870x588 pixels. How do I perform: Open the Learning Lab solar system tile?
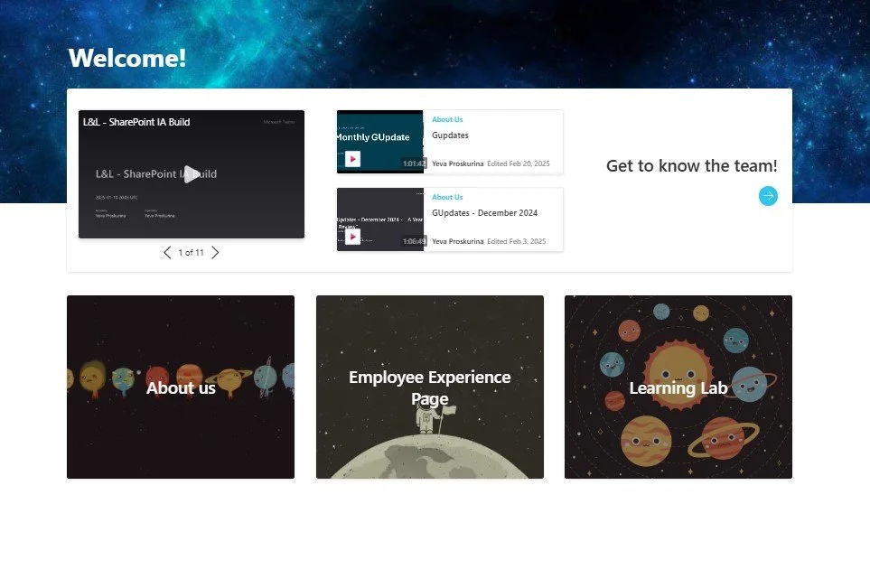(x=678, y=387)
